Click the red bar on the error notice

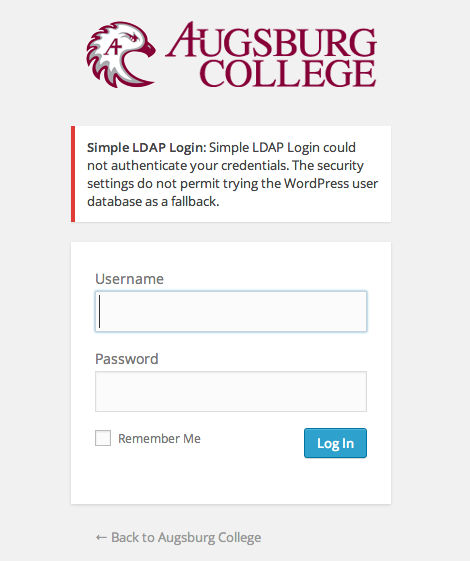[x=73, y=174]
